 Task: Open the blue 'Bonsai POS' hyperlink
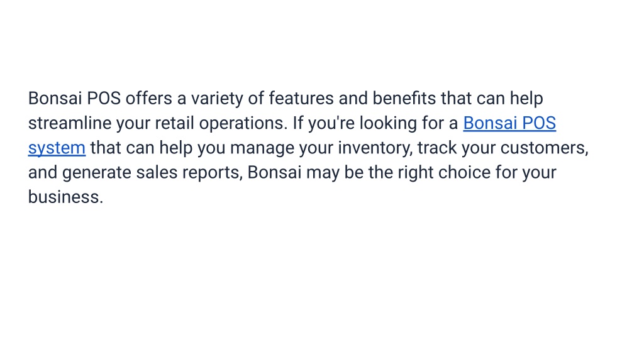(x=509, y=123)
